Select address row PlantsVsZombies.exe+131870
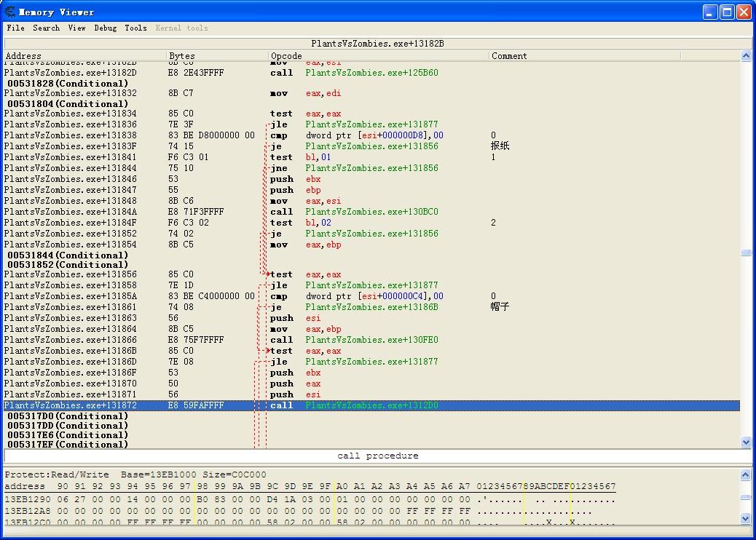The width and height of the screenshot is (756, 540). (x=371, y=384)
